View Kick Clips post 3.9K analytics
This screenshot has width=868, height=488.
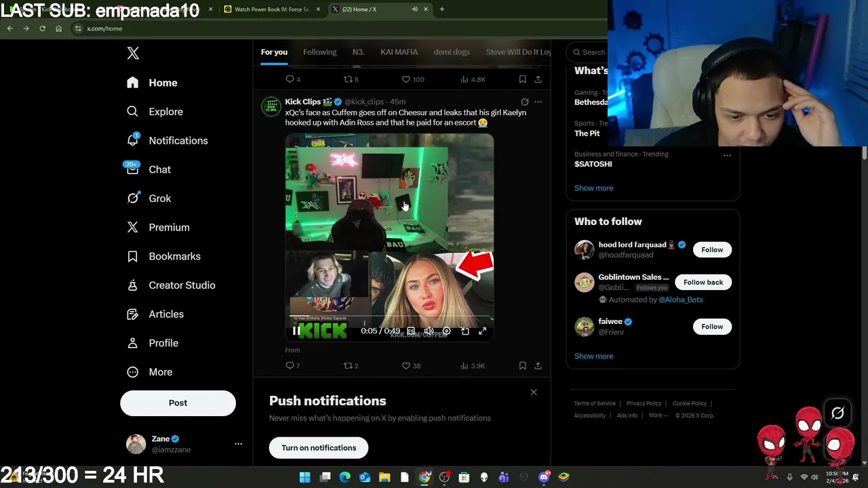473,366
